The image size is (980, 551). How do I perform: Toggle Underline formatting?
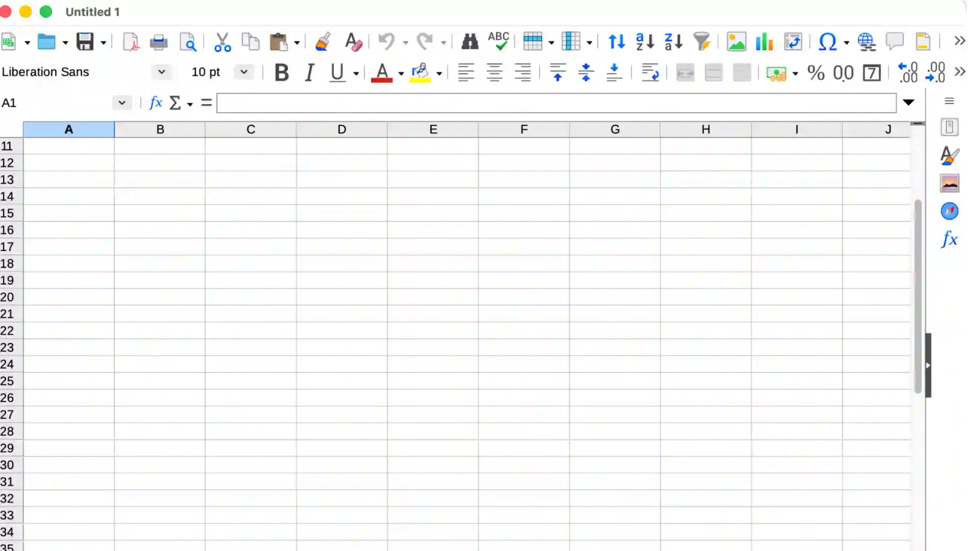(x=337, y=72)
